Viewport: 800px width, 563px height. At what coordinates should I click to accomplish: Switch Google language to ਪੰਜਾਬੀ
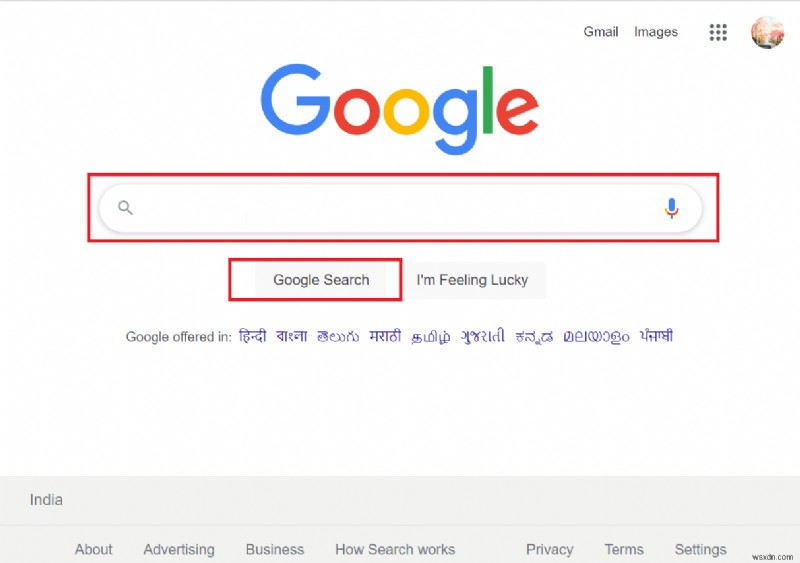click(656, 336)
